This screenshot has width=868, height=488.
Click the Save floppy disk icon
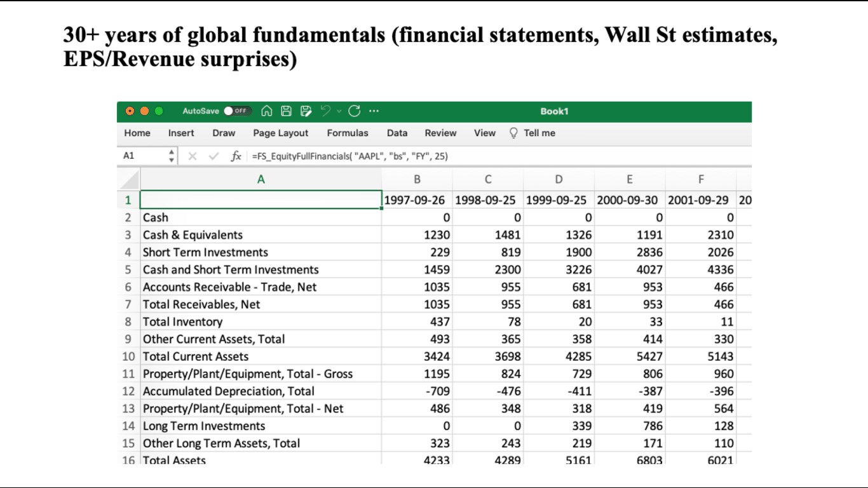pyautogui.click(x=287, y=111)
